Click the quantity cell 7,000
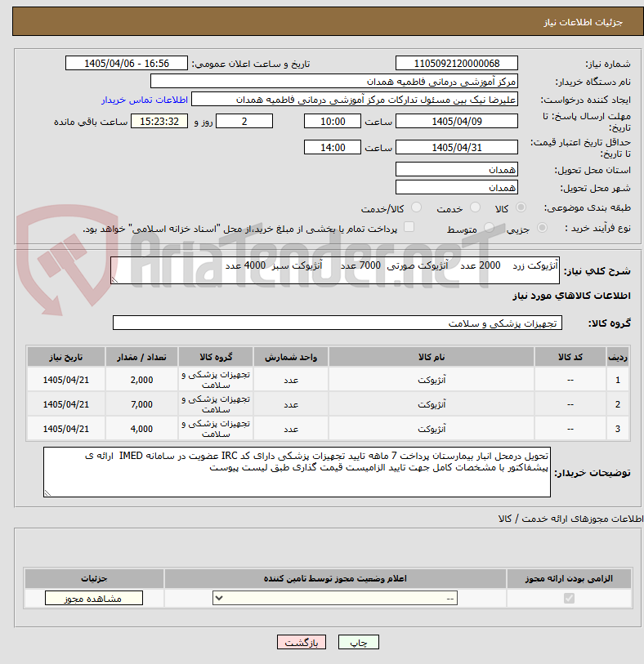This screenshot has width=644, height=664. click(x=141, y=404)
